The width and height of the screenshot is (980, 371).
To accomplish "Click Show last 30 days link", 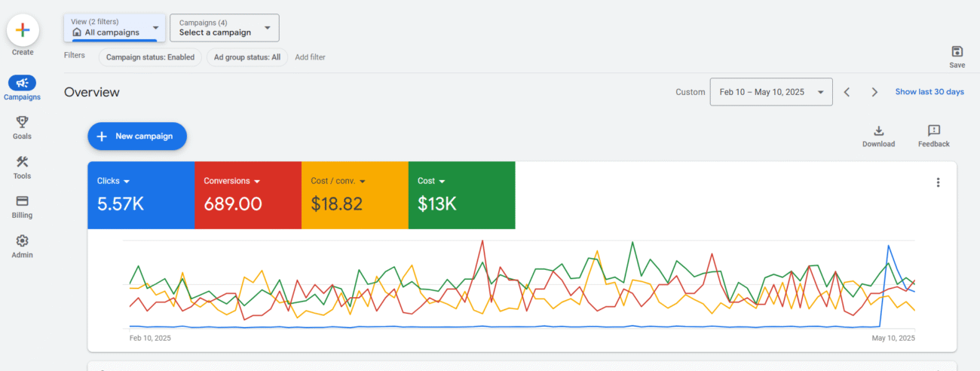I will [929, 92].
